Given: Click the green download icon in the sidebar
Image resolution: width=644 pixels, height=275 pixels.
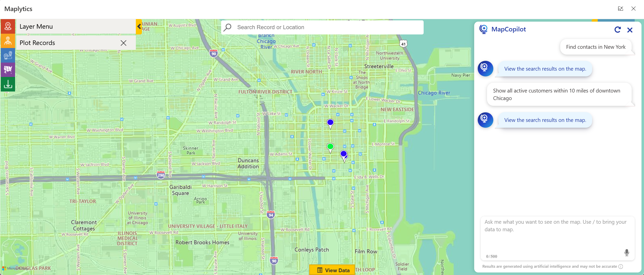Looking at the screenshot, I should click(8, 84).
